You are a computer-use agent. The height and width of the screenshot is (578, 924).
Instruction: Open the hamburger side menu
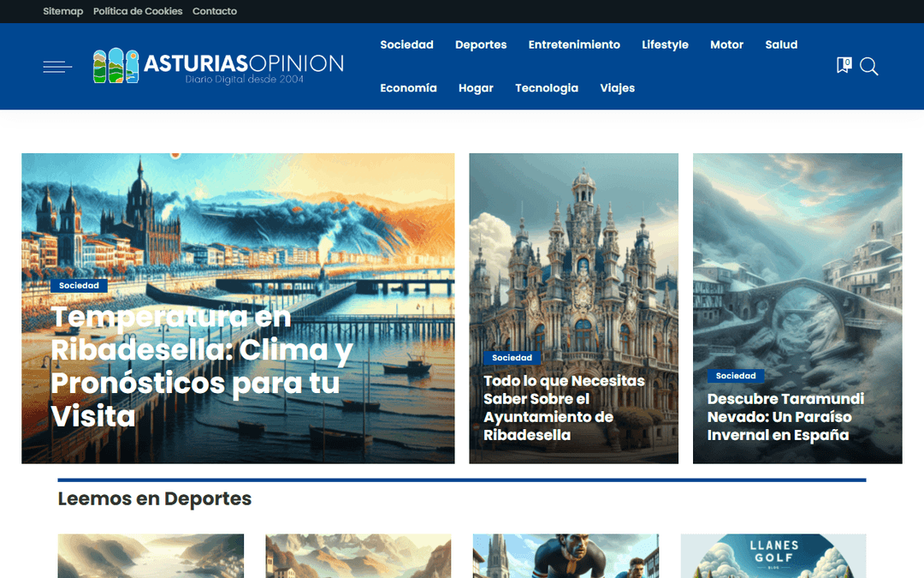click(x=57, y=67)
